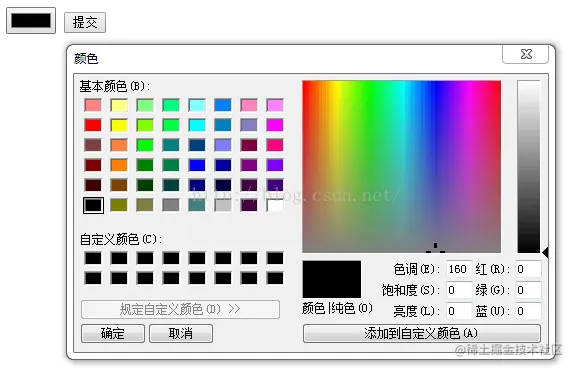The width and height of the screenshot is (574, 368).
Task: Focus the 色调 hue field
Action: click(459, 269)
